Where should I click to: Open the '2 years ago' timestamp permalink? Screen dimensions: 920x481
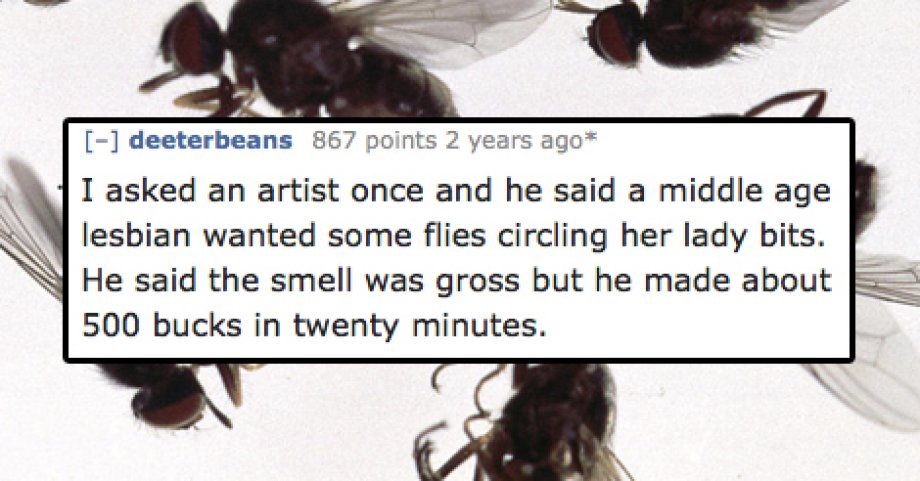(510, 141)
